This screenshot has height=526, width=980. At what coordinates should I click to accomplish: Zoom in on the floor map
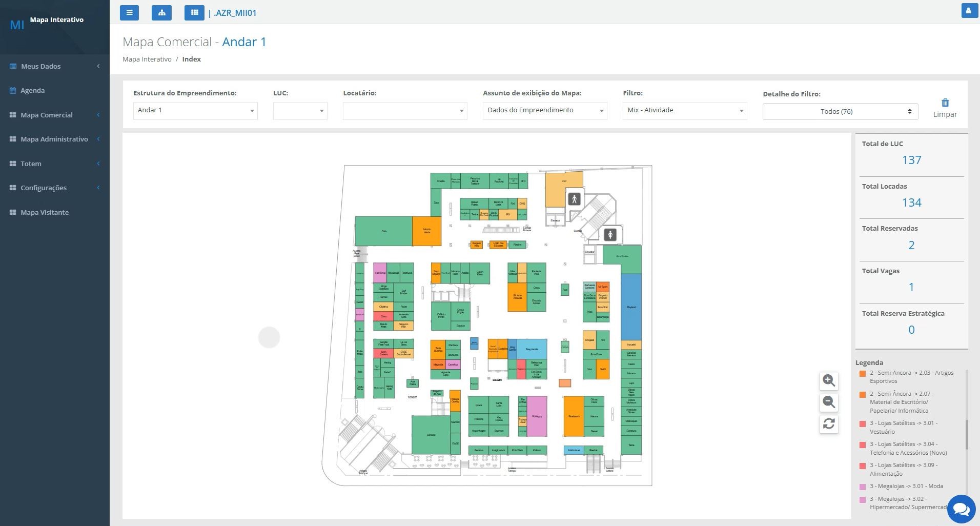click(x=829, y=381)
